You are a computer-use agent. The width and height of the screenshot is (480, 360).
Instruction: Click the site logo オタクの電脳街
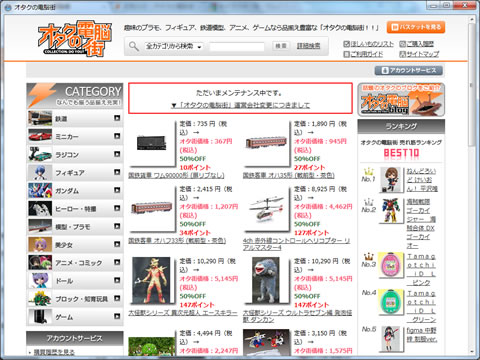tap(75, 39)
